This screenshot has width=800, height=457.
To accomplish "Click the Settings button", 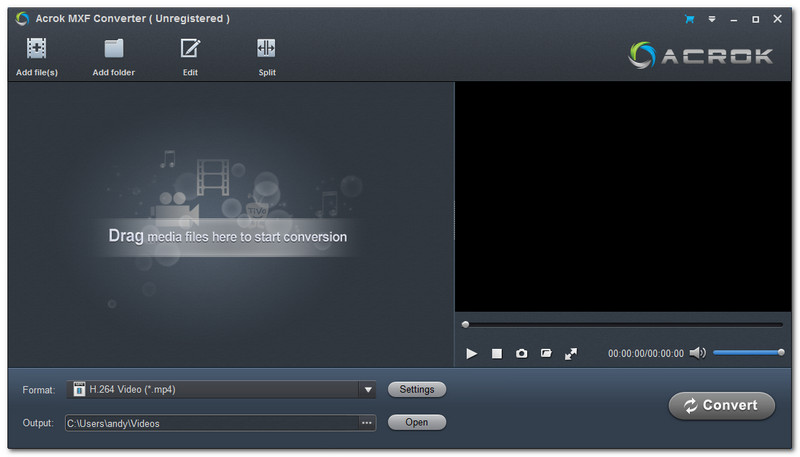I will click(417, 390).
